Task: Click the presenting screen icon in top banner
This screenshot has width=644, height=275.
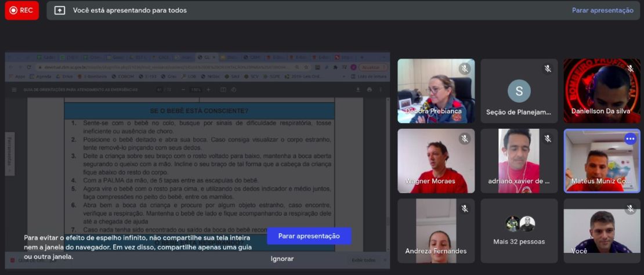Action: pos(60,10)
